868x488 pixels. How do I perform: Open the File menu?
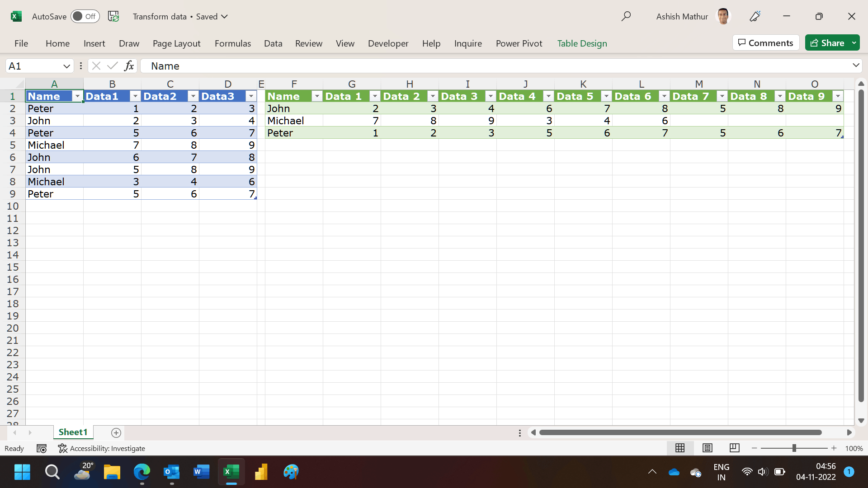point(21,43)
